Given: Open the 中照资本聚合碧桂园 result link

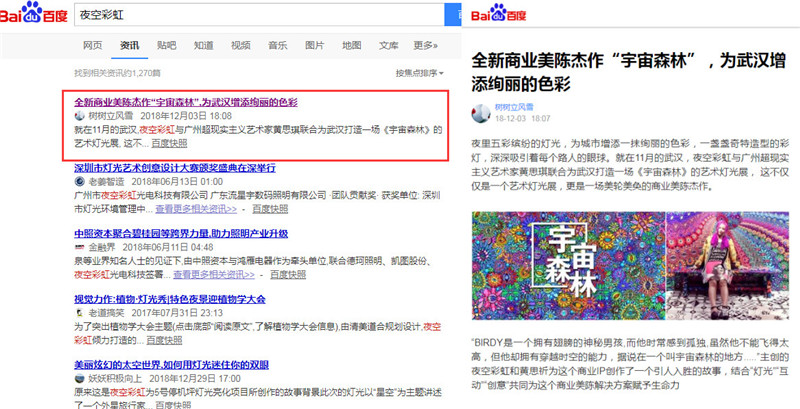Looking at the screenshot, I should pyautogui.click(x=181, y=234).
